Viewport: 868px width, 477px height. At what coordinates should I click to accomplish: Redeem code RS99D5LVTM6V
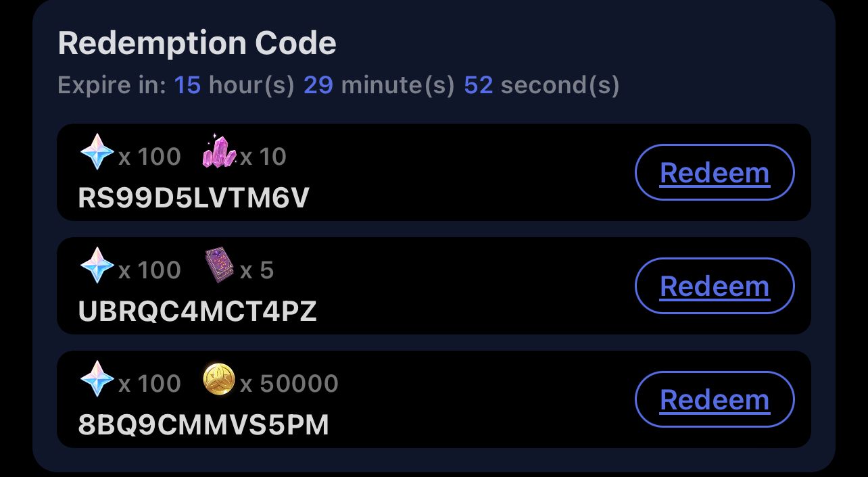tap(715, 172)
